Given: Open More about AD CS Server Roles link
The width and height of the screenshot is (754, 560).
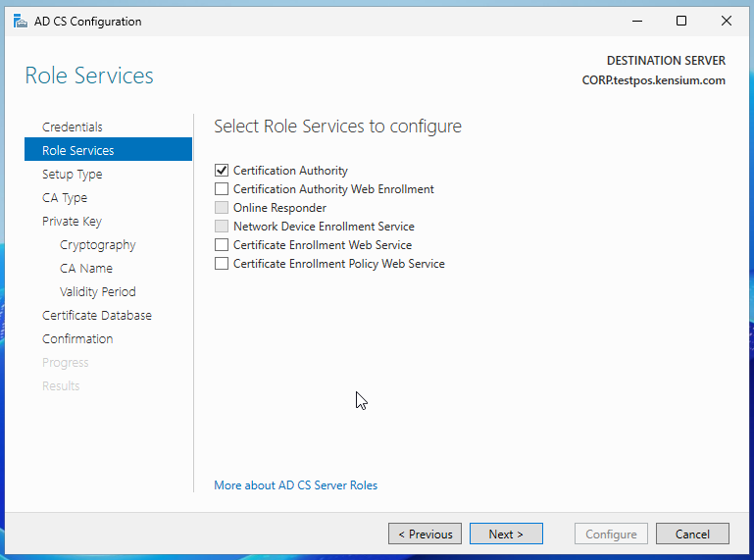Looking at the screenshot, I should [296, 485].
